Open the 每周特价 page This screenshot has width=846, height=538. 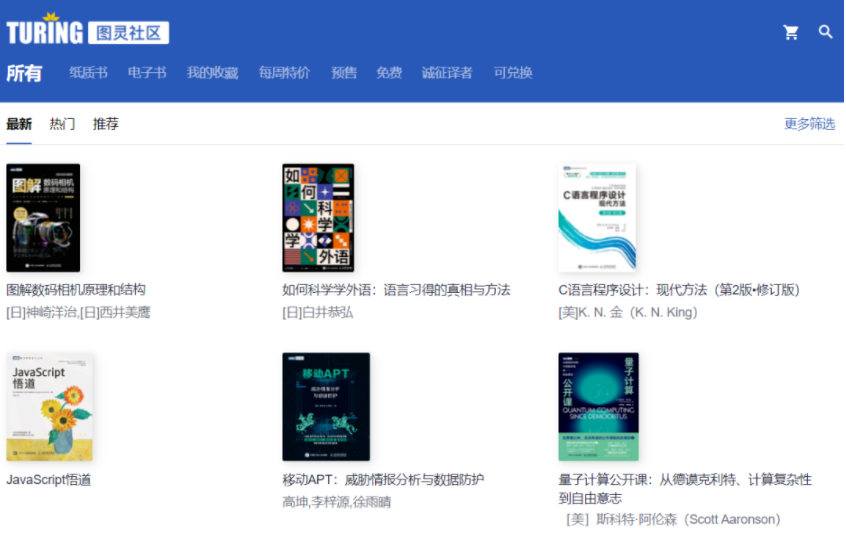(284, 73)
